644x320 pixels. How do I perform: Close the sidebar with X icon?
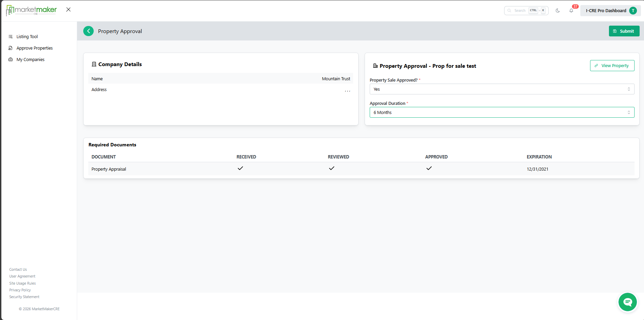[68, 9]
